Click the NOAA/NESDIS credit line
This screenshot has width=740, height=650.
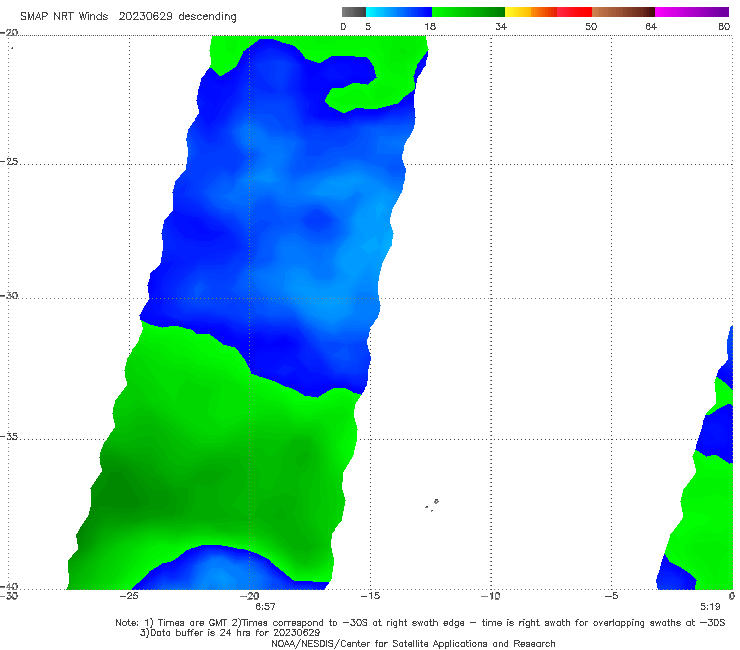[413, 644]
